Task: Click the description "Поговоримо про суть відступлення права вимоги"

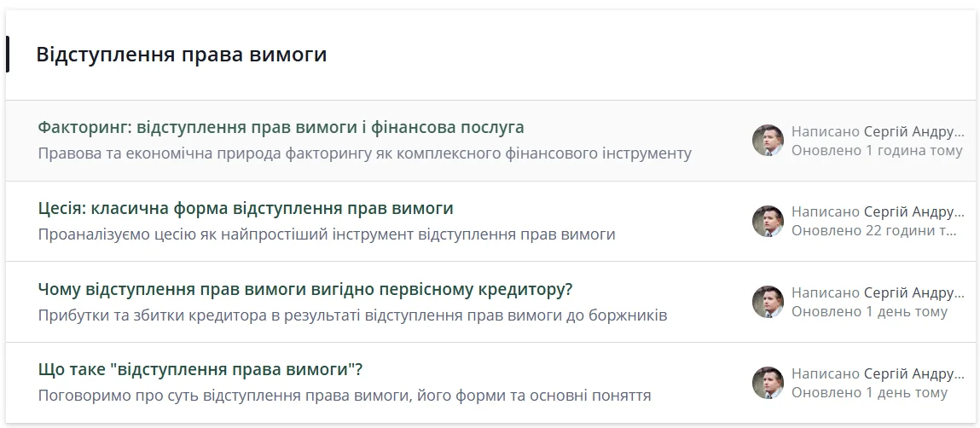Action: point(345,396)
